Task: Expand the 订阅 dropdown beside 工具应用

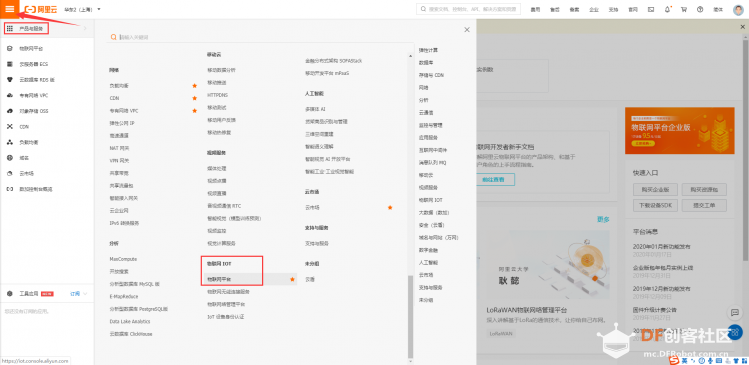Action: pyautogui.click(x=79, y=293)
